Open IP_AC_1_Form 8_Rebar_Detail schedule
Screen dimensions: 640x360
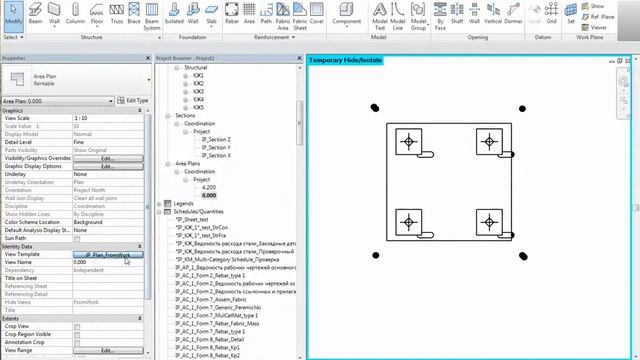[x=209, y=340]
